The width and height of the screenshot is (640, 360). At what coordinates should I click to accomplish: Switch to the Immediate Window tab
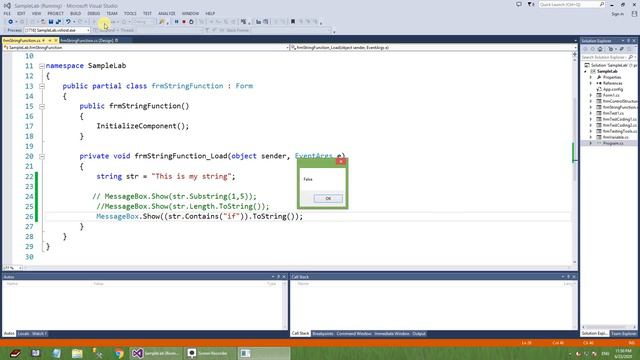point(392,334)
